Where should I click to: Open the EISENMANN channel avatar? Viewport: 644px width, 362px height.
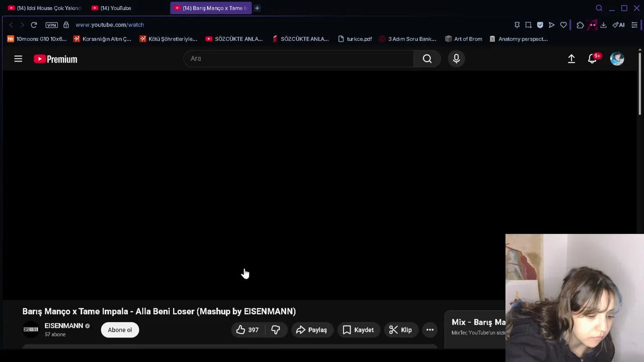point(31,330)
